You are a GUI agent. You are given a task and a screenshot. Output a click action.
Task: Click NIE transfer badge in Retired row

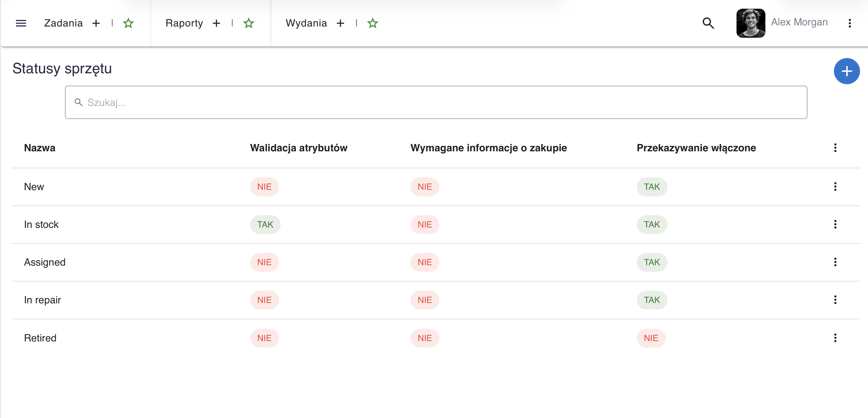651,338
